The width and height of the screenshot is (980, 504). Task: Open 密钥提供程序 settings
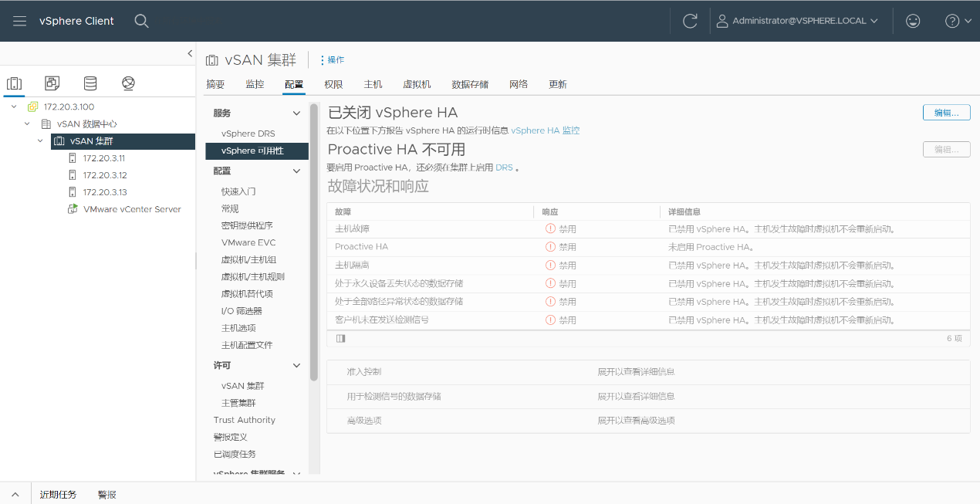[247, 225]
